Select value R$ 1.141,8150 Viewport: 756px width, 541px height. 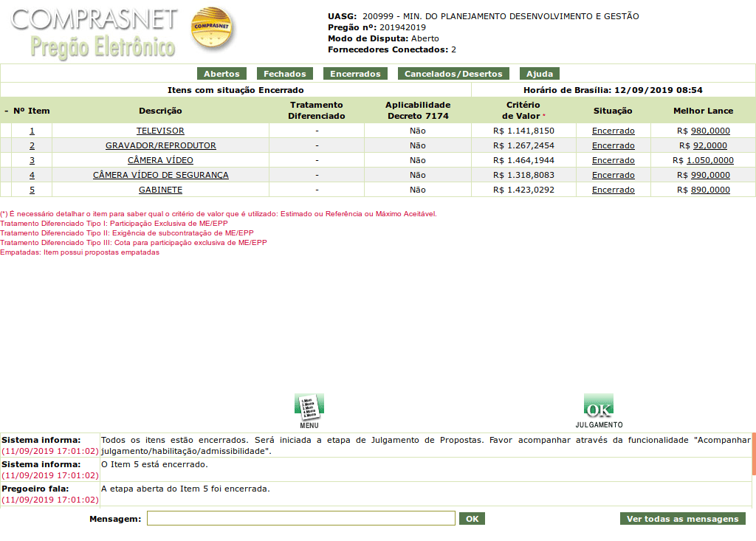[523, 131]
